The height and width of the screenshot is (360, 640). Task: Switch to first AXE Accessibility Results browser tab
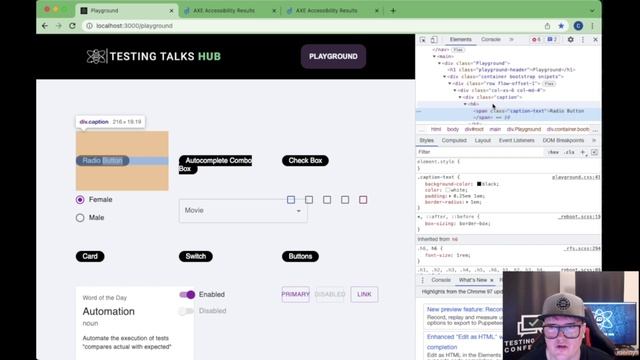click(x=230, y=11)
